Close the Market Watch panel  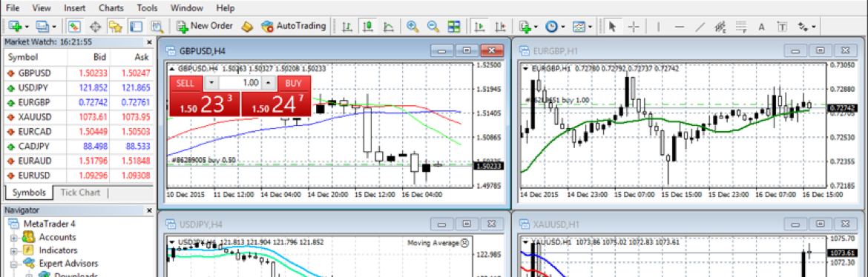149,42
